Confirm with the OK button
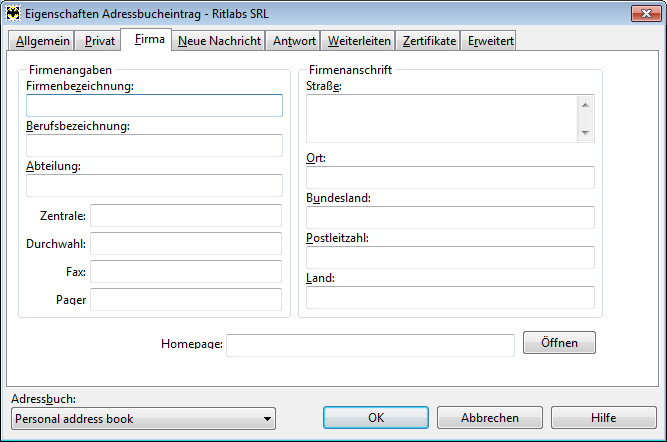667x442 pixels. pyautogui.click(x=376, y=418)
